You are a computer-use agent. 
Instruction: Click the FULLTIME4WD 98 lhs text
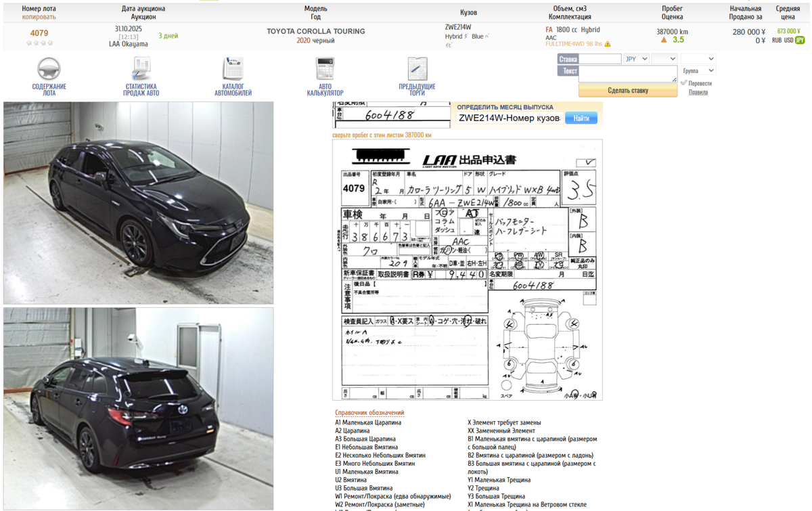(574, 44)
